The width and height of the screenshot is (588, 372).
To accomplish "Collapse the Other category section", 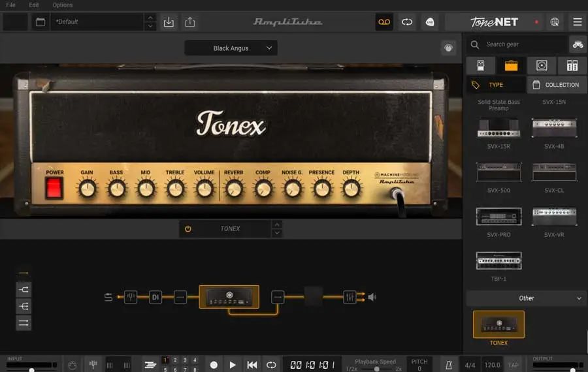I will coord(527,298).
